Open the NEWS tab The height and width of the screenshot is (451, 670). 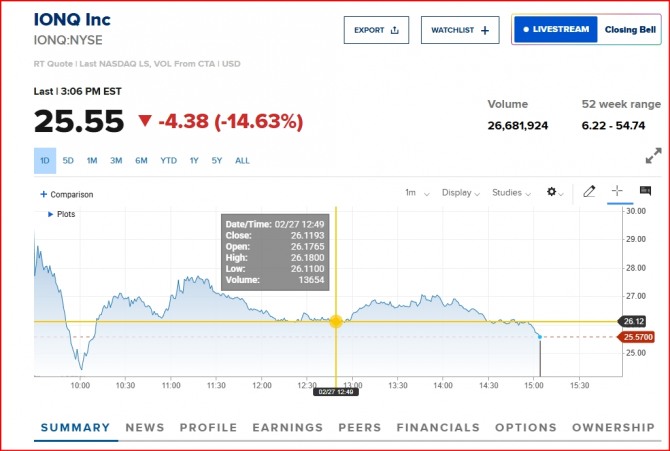point(145,427)
